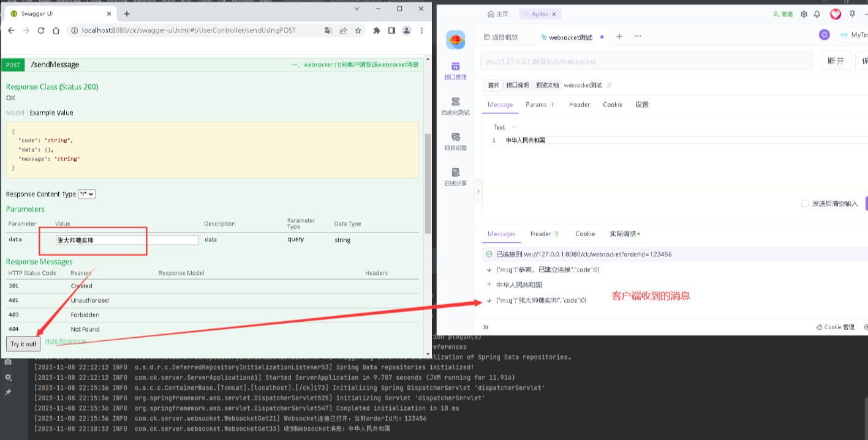Viewport: 868px width, 440px height.
Task: Open Apifox notifications bell
Action: [x=817, y=14]
